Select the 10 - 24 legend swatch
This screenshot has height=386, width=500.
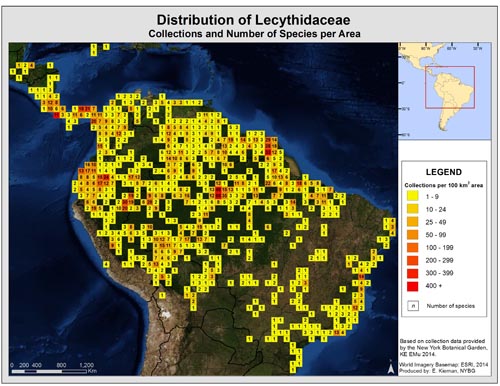(412, 209)
